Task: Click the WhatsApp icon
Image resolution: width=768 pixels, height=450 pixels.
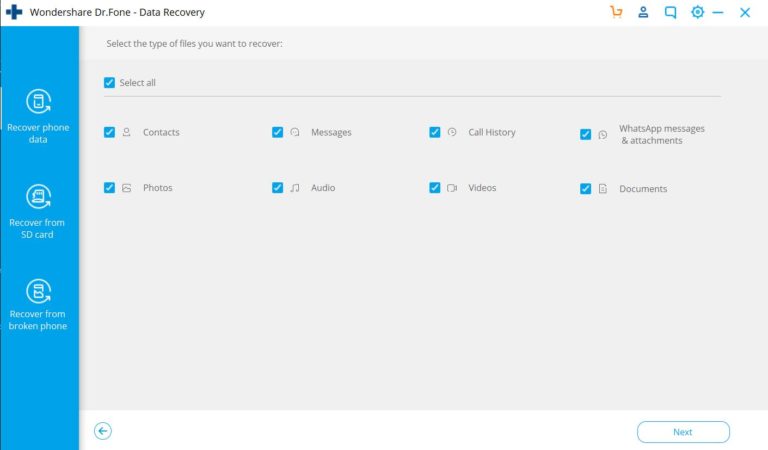Action: tap(602, 135)
